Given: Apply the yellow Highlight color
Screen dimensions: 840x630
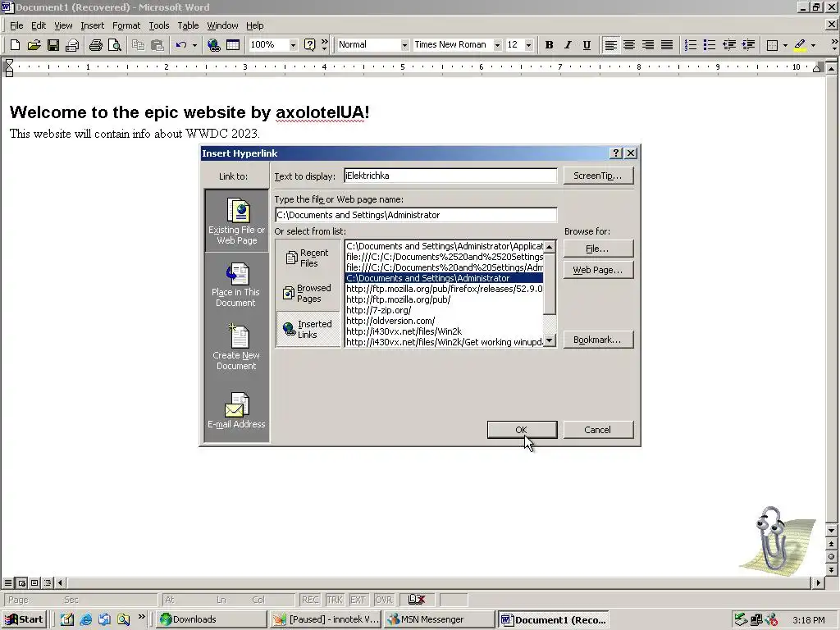Looking at the screenshot, I should point(800,45).
